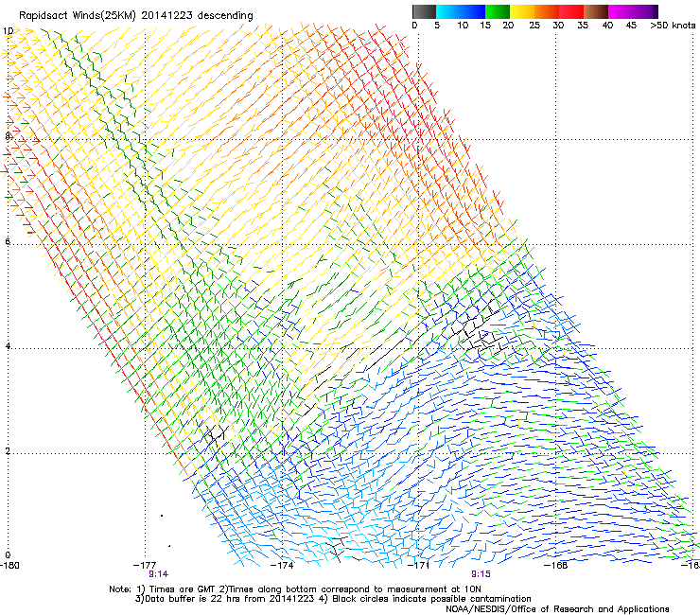
Task: Click the '9:15' time label
Action: click(x=481, y=574)
